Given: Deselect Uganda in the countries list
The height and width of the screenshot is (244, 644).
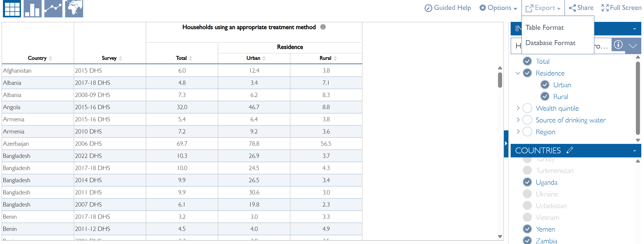Looking at the screenshot, I should [527, 182].
